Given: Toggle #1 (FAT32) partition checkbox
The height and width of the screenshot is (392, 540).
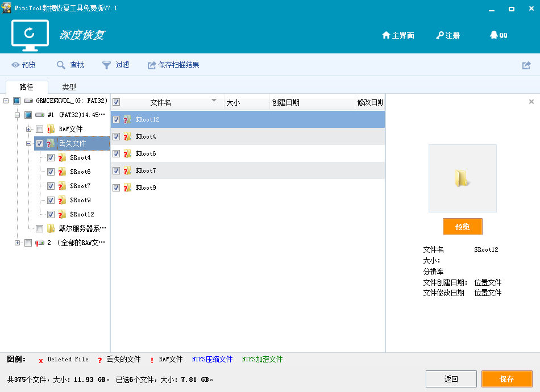Looking at the screenshot, I should pyautogui.click(x=28, y=115).
